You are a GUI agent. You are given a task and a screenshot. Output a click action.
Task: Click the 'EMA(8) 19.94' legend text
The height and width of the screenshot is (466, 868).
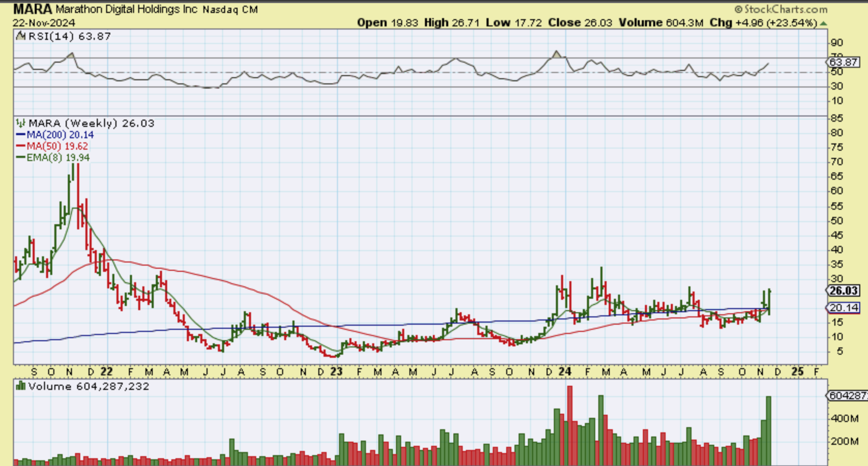[x=58, y=158]
